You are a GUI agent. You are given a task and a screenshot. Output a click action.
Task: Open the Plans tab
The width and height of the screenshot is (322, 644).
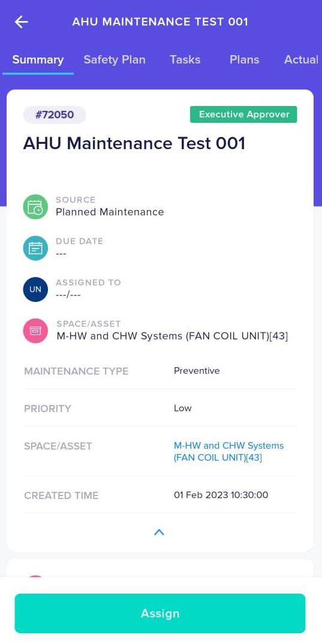pos(244,59)
